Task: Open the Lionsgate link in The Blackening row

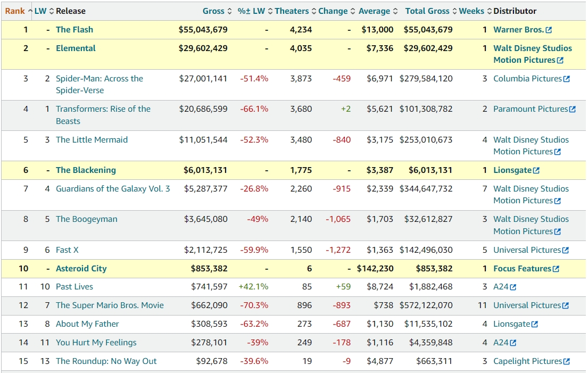Action: point(512,170)
